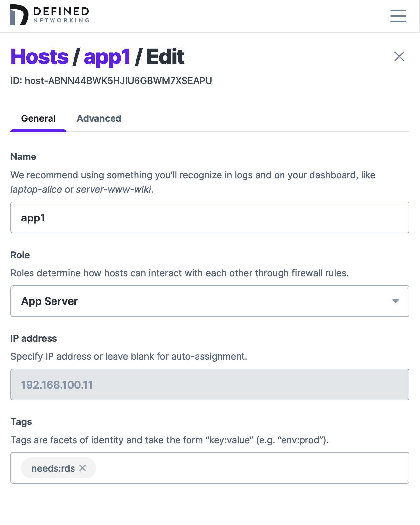
Task: Click the App Server text in the selector
Action: click(x=50, y=301)
